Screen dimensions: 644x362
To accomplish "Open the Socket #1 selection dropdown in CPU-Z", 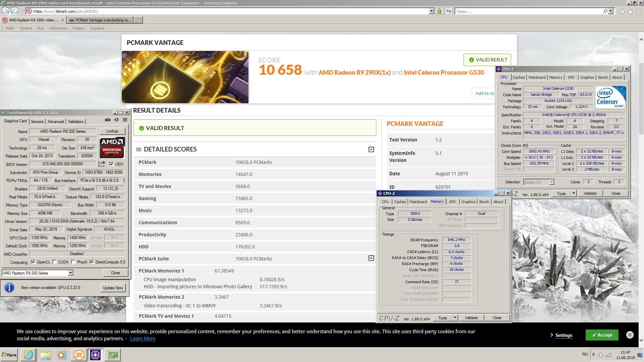I will 551,182.
